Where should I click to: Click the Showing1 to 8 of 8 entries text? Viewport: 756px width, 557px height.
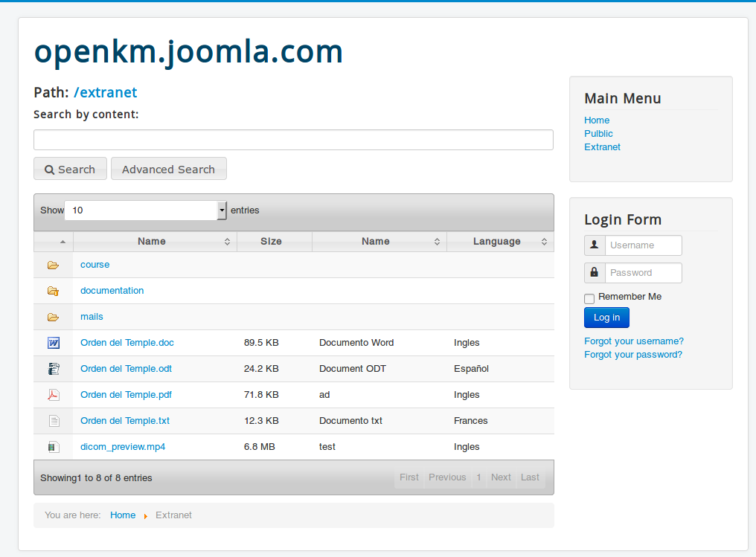[x=96, y=478]
